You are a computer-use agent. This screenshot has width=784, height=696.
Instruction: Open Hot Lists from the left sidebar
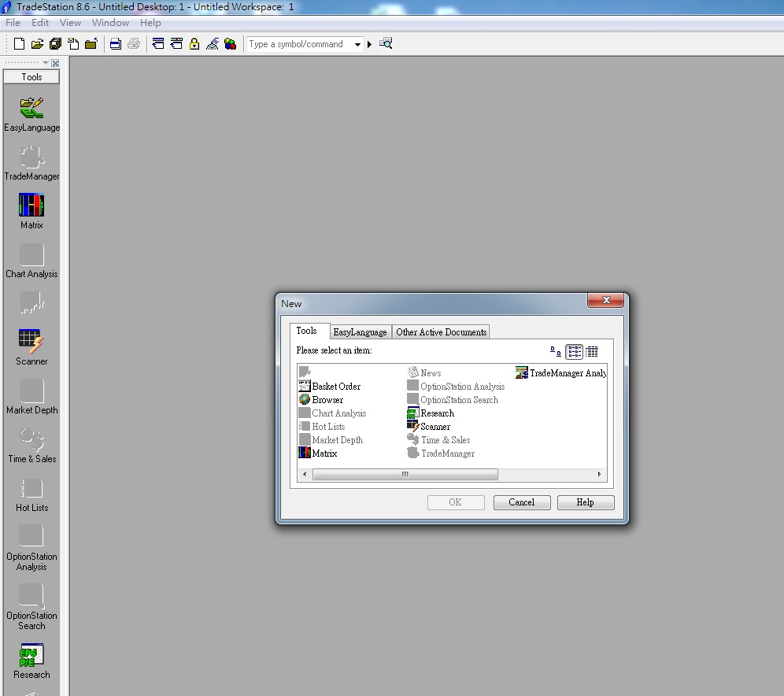31,494
